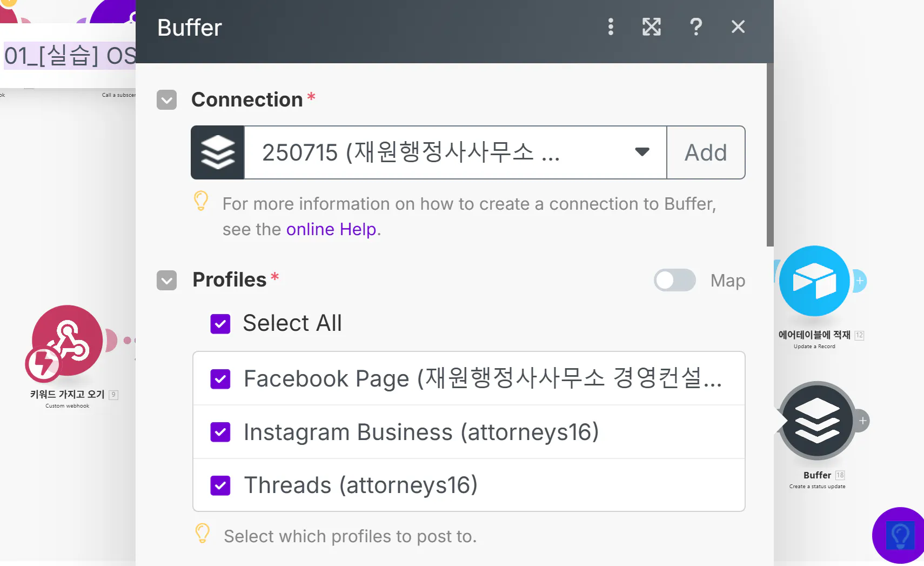Select the Buffer Create a status update module

click(817, 421)
